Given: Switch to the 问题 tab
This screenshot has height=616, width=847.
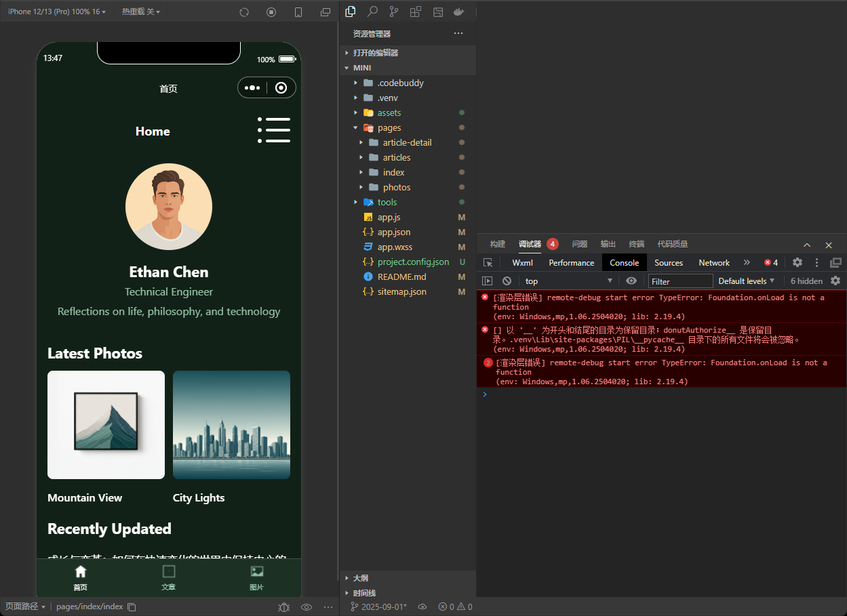Looking at the screenshot, I should point(580,244).
